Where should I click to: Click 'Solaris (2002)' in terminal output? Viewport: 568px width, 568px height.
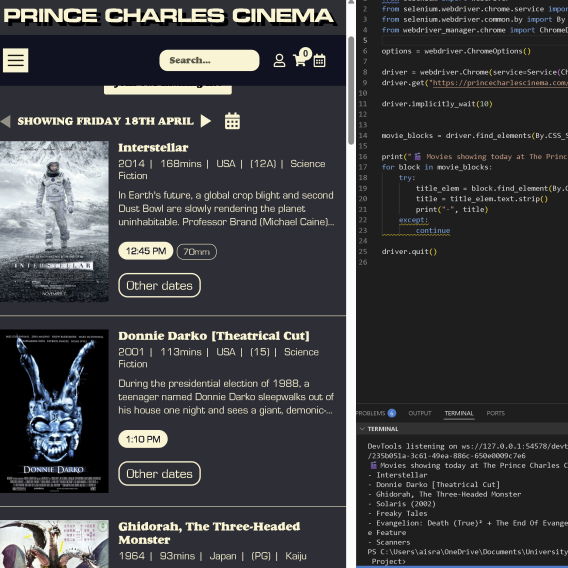(406, 504)
